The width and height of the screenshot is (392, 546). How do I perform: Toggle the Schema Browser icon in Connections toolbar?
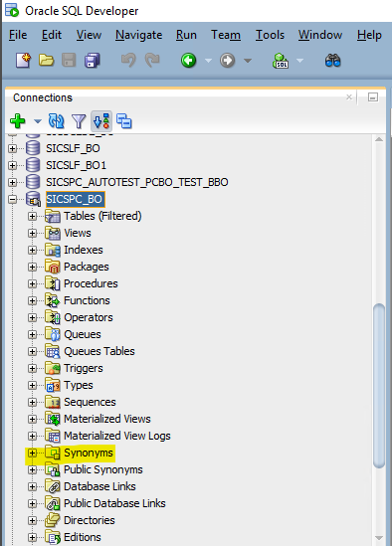pyautogui.click(x=101, y=121)
